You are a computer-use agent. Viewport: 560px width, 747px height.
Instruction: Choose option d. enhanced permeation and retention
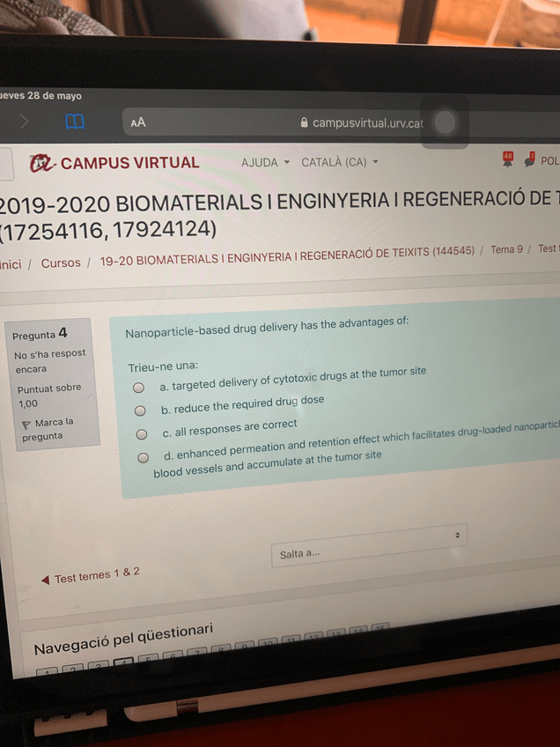[143, 458]
